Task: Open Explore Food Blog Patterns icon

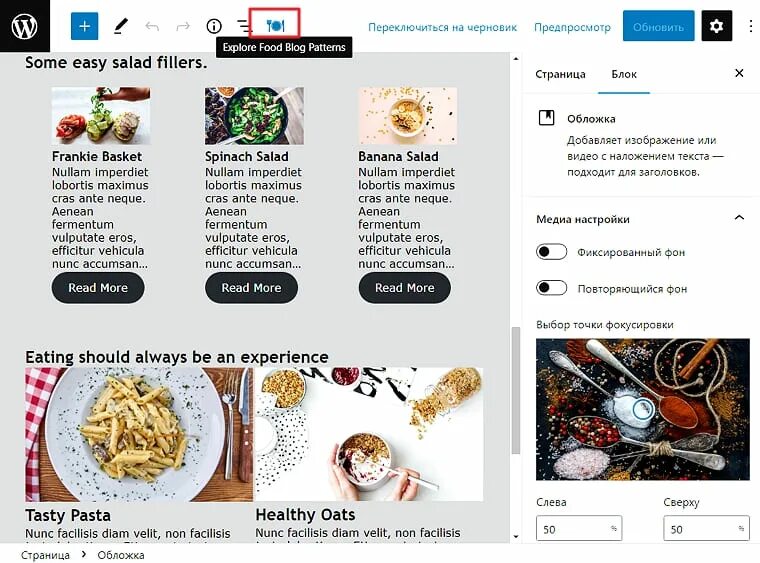Action: point(275,25)
